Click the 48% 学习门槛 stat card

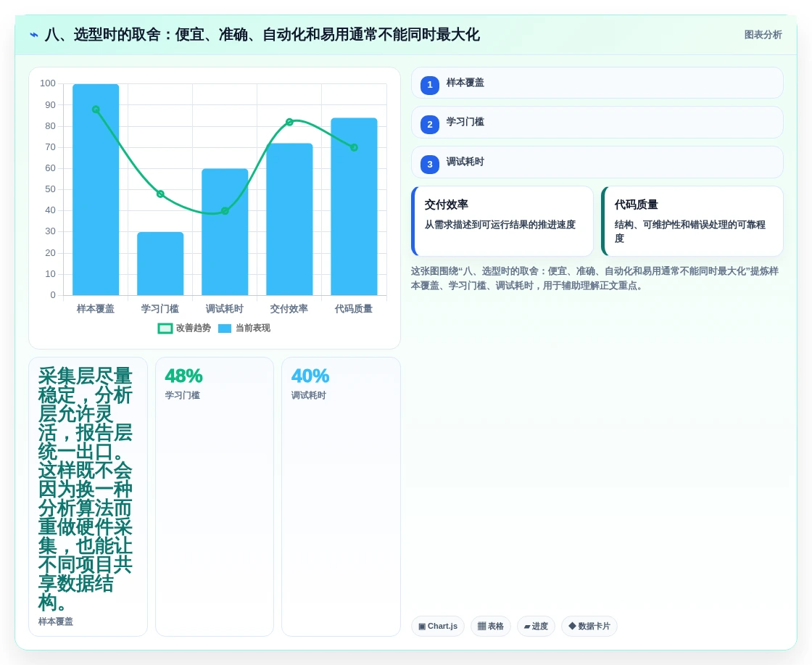(215, 497)
